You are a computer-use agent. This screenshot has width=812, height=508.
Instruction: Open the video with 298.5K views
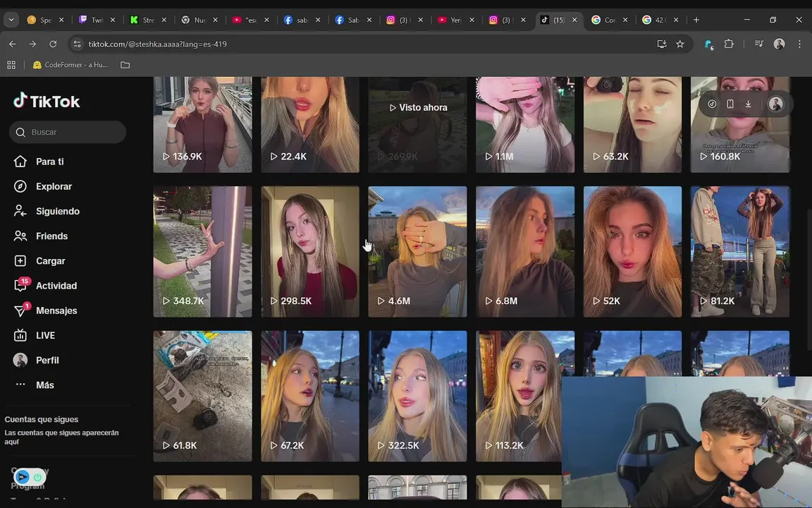[310, 251]
